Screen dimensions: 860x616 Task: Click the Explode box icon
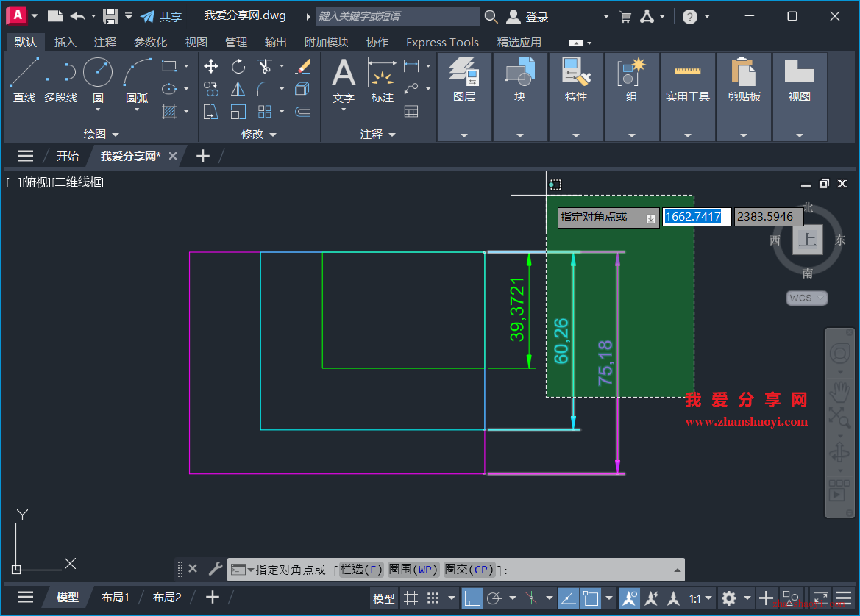[303, 89]
